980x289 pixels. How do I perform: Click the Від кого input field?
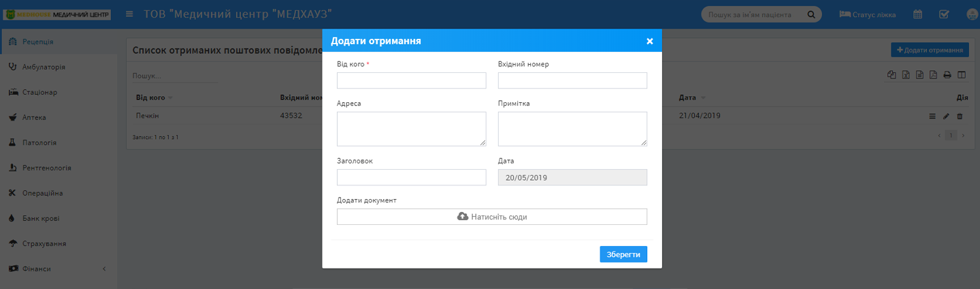point(412,80)
